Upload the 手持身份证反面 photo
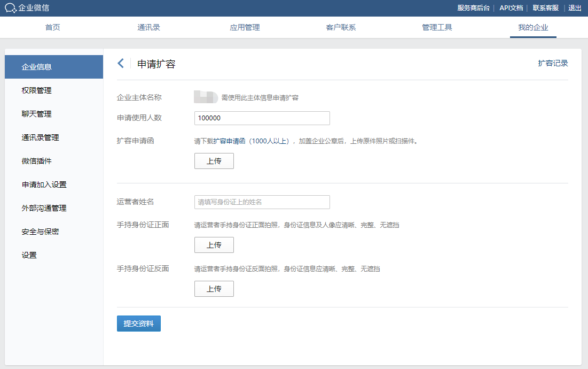Viewport: 588px width, 369px height. coord(214,289)
